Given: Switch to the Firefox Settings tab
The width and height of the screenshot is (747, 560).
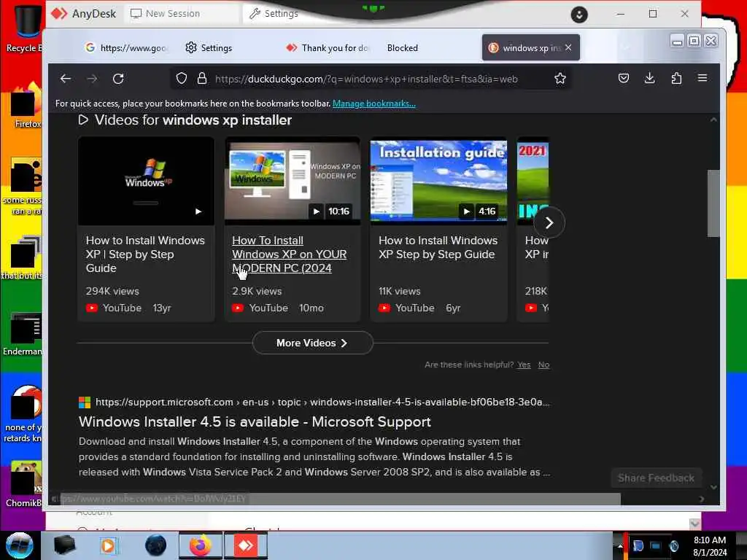Looking at the screenshot, I should [209, 47].
